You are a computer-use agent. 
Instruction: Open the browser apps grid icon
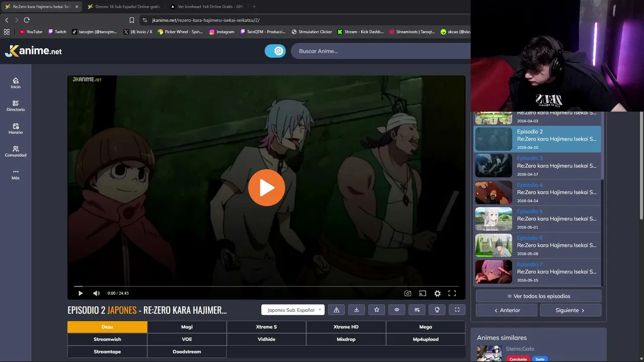pyautogui.click(x=7, y=32)
